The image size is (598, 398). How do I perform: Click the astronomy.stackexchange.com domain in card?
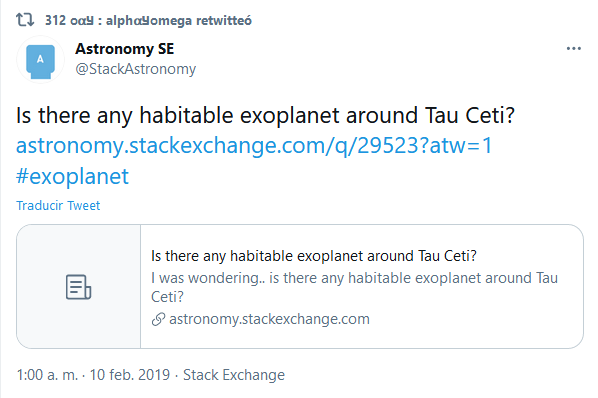[x=269, y=319]
